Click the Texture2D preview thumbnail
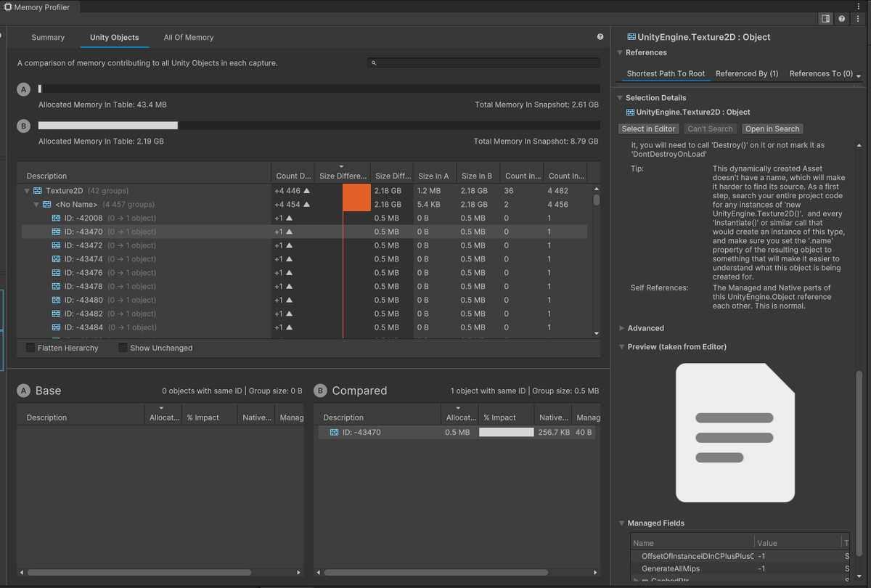Viewport: 871px width, 588px height. click(x=735, y=433)
